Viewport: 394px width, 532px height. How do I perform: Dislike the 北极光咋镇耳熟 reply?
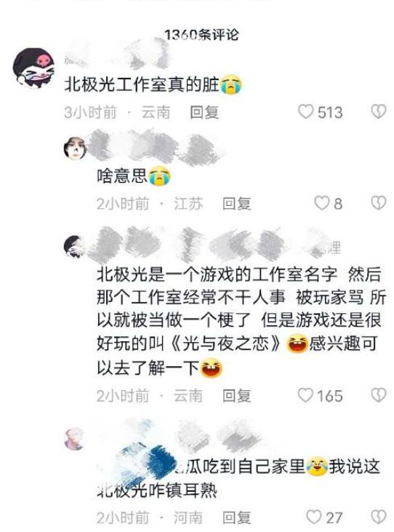379,517
